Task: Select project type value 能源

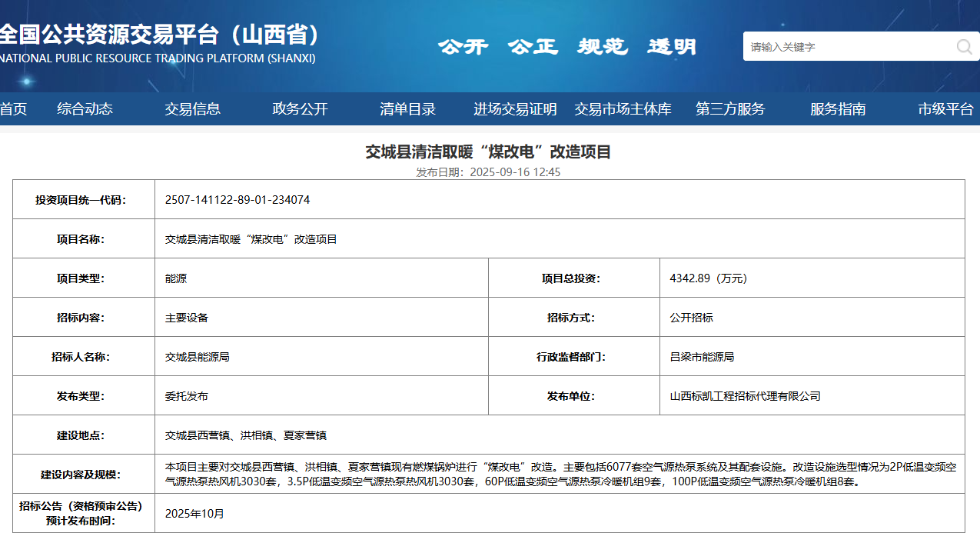Action: pos(176,278)
